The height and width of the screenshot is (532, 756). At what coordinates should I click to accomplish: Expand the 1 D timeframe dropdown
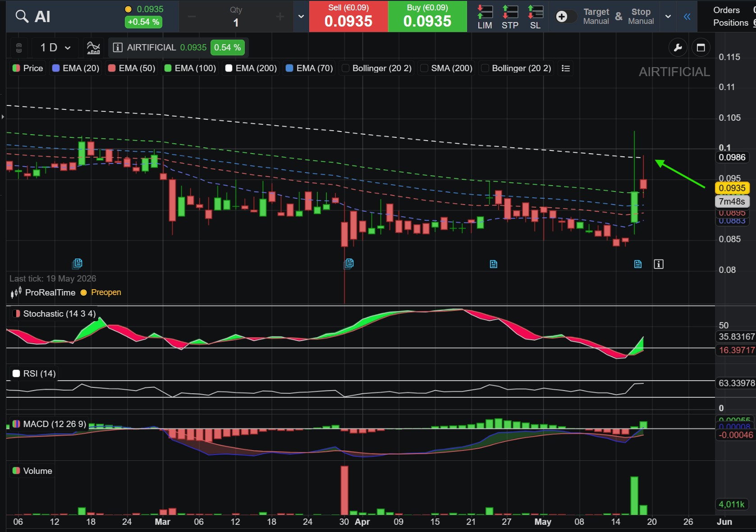[55, 48]
